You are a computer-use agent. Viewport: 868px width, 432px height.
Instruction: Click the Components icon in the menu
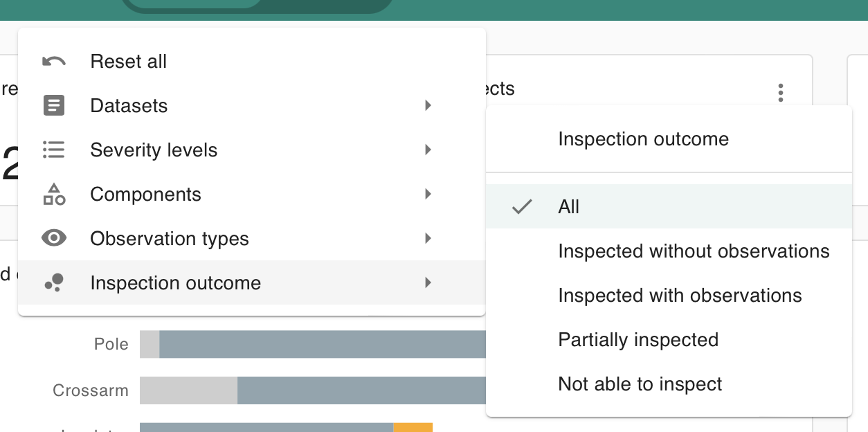click(54, 194)
